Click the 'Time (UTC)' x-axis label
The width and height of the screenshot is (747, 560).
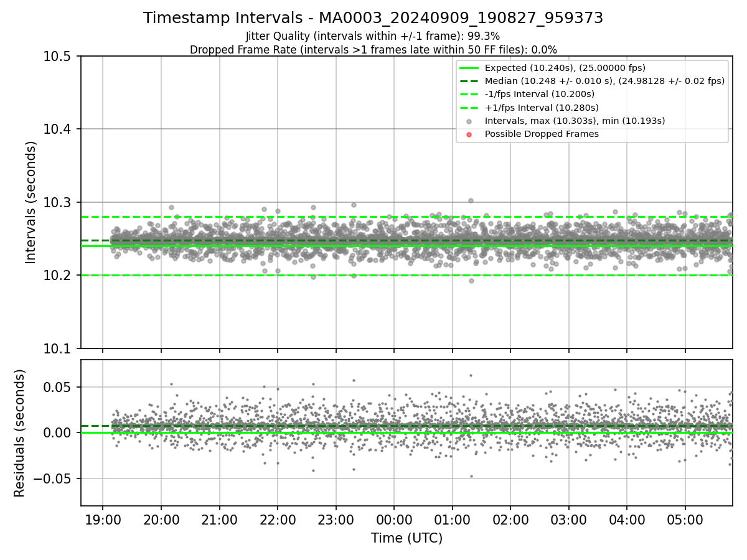pyautogui.click(x=406, y=538)
